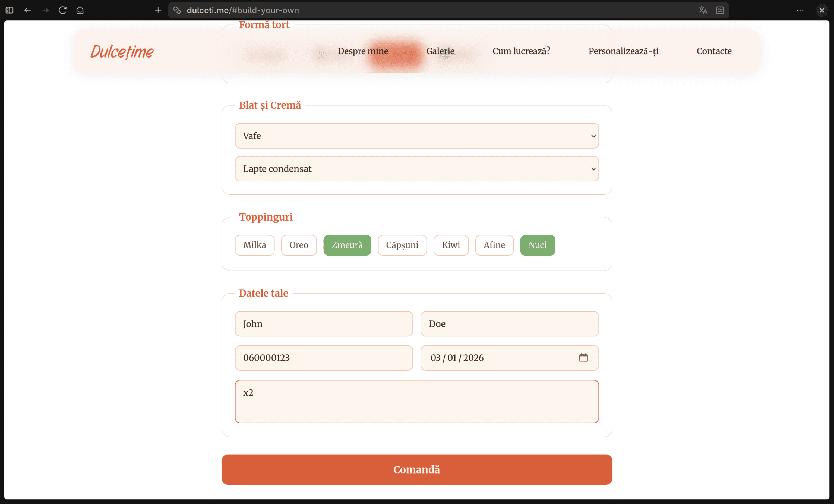834x504 pixels.
Task: Deselect the Zmeură topping
Action: 347,245
